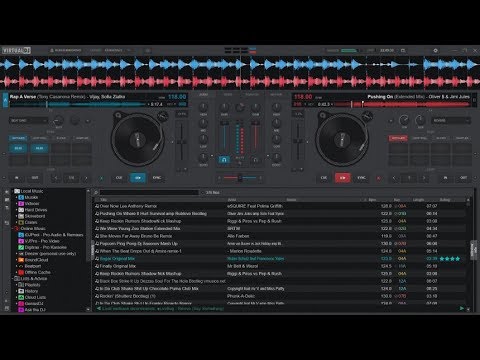The width and height of the screenshot is (480, 360).
Task: Open the SoundCloud source icon
Action: pos(21,260)
